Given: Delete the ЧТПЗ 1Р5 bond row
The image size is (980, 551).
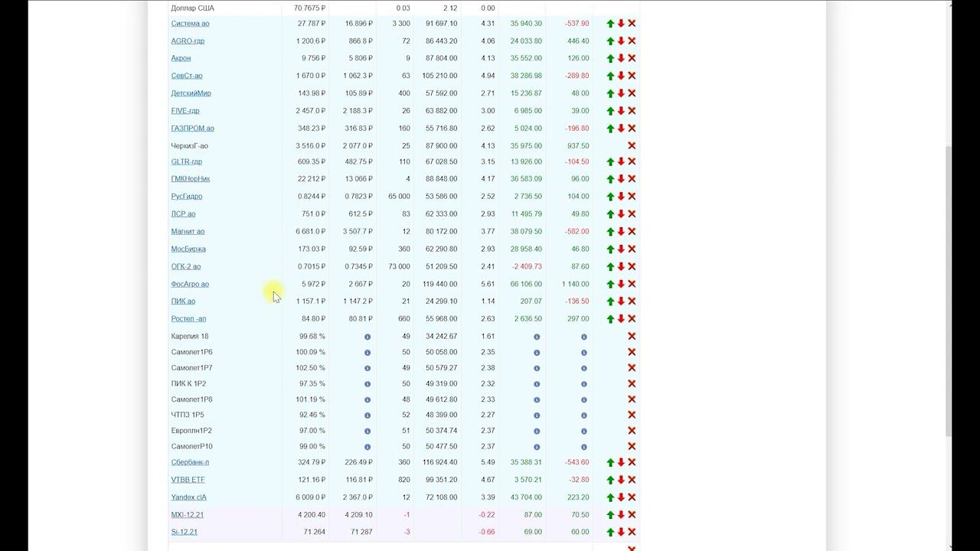Looking at the screenshot, I should 632,415.
